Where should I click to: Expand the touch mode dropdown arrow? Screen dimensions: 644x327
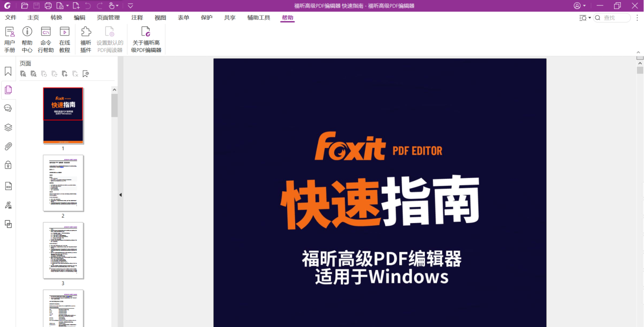pyautogui.click(x=117, y=6)
